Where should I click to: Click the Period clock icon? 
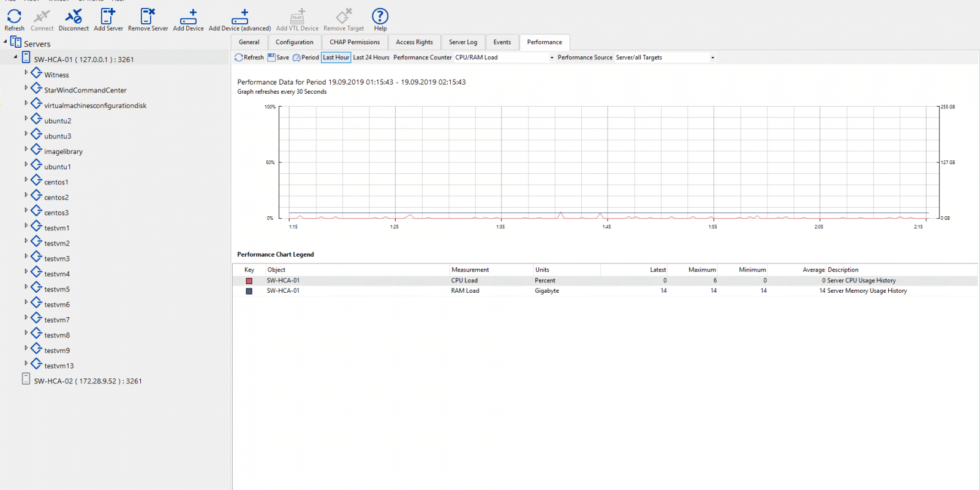click(296, 58)
